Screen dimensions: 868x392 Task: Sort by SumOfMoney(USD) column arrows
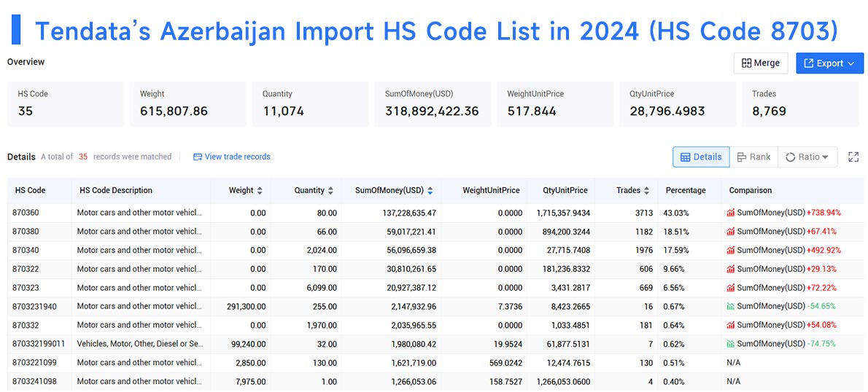[430, 190]
